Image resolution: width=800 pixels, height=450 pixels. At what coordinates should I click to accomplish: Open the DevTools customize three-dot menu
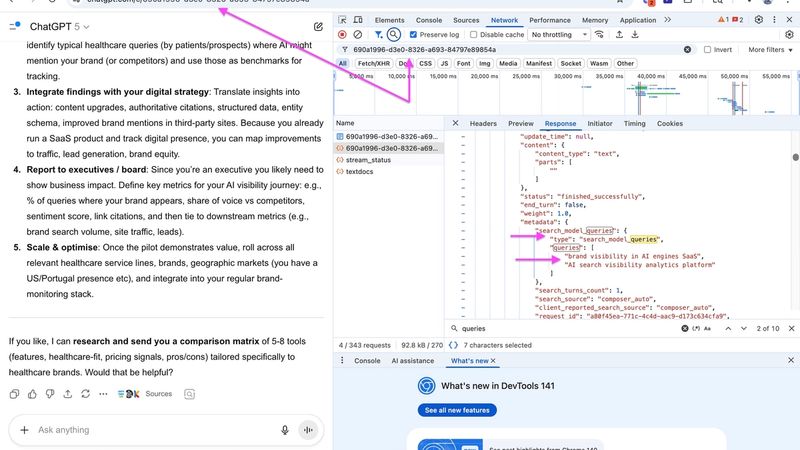tap(774, 19)
